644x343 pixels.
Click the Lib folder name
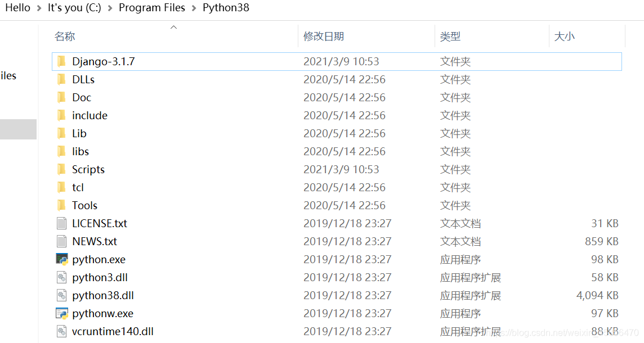[79, 133]
